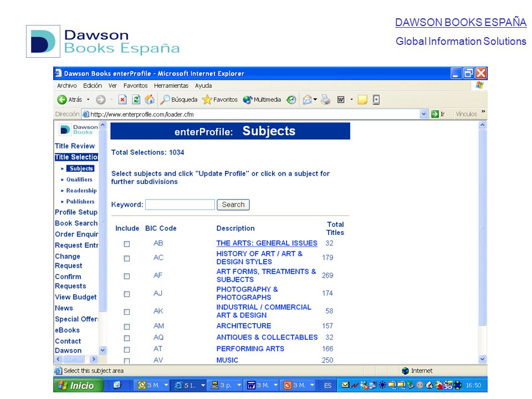
Task: Select the Subjects sidebar item
Action: pos(81,168)
